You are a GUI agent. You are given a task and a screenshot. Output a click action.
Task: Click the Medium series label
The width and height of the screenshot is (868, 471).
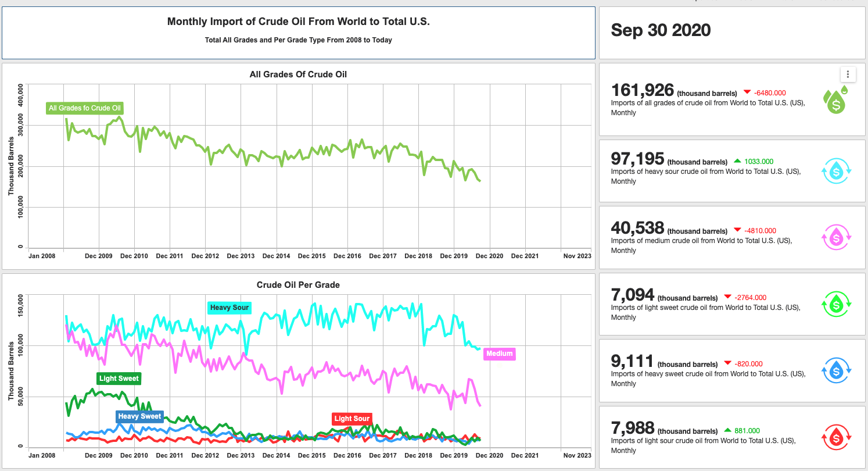click(x=500, y=354)
